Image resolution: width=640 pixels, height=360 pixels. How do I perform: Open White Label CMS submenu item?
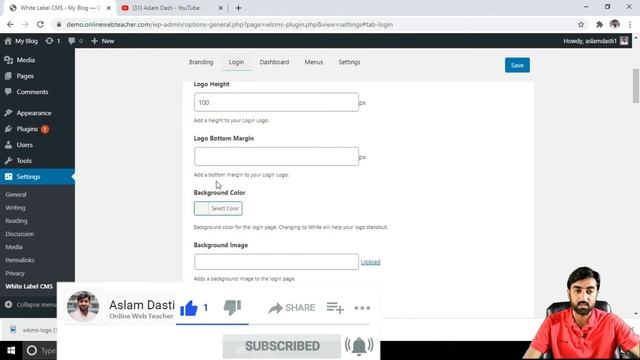pyautogui.click(x=29, y=286)
